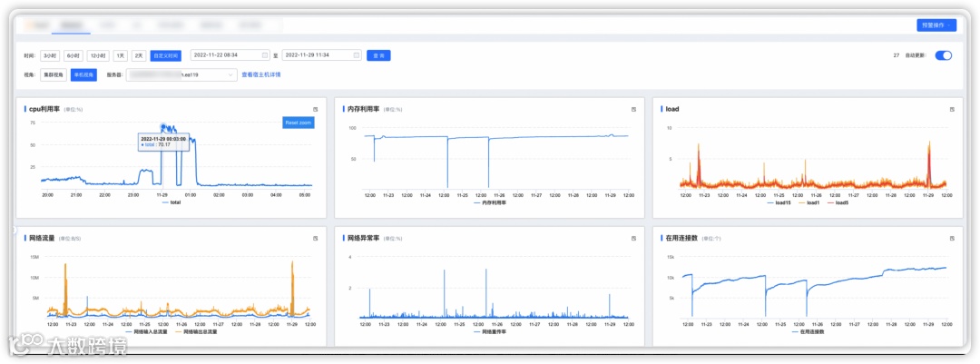Click calendar icon in end date field
Screen dimensions: 980x364
357,55
